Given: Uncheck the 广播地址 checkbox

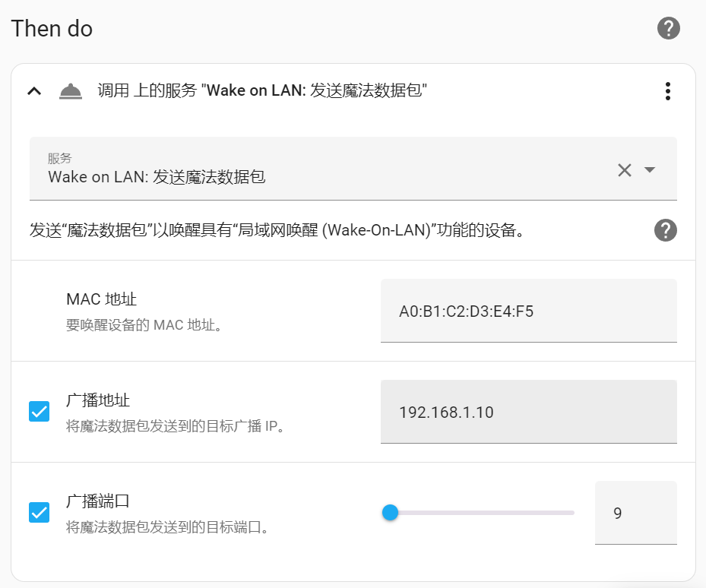Looking at the screenshot, I should point(39,412).
